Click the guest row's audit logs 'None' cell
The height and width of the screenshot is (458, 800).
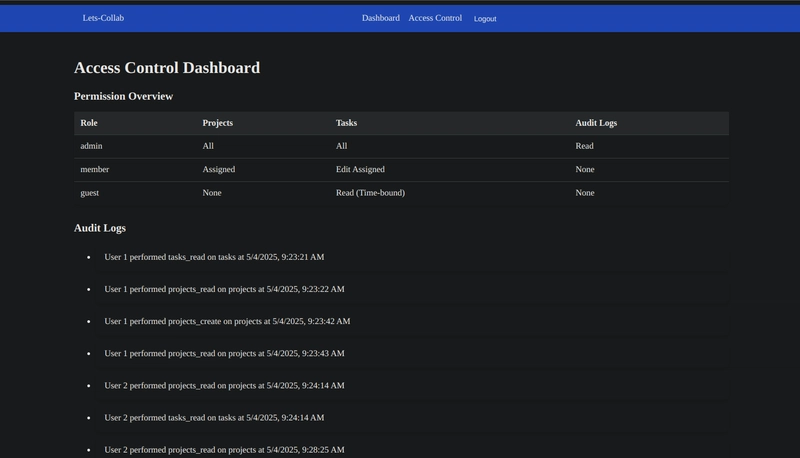point(585,193)
